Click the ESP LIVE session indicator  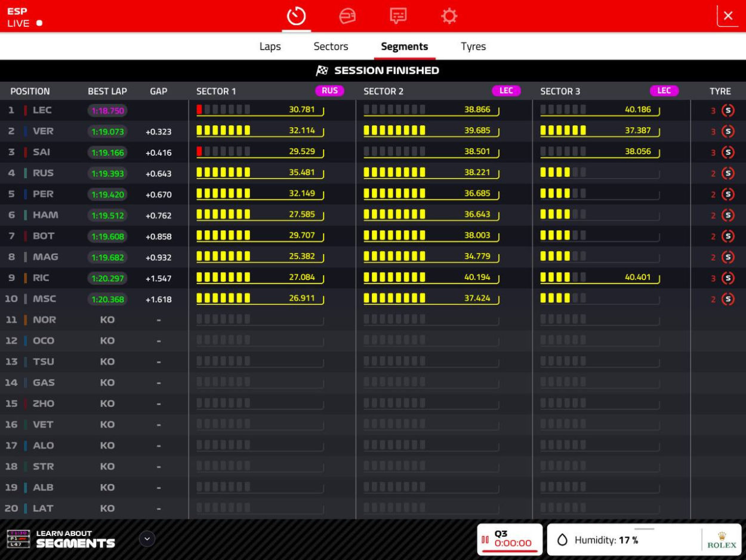24,17
